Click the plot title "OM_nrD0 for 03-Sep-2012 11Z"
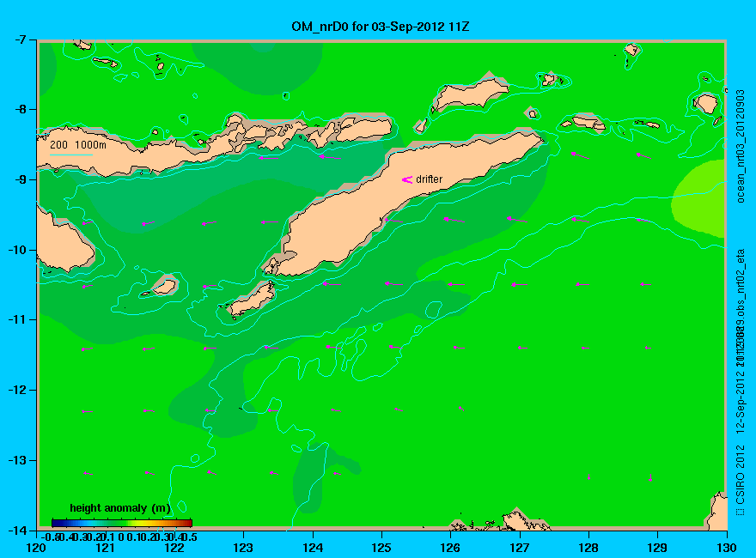 [x=380, y=27]
